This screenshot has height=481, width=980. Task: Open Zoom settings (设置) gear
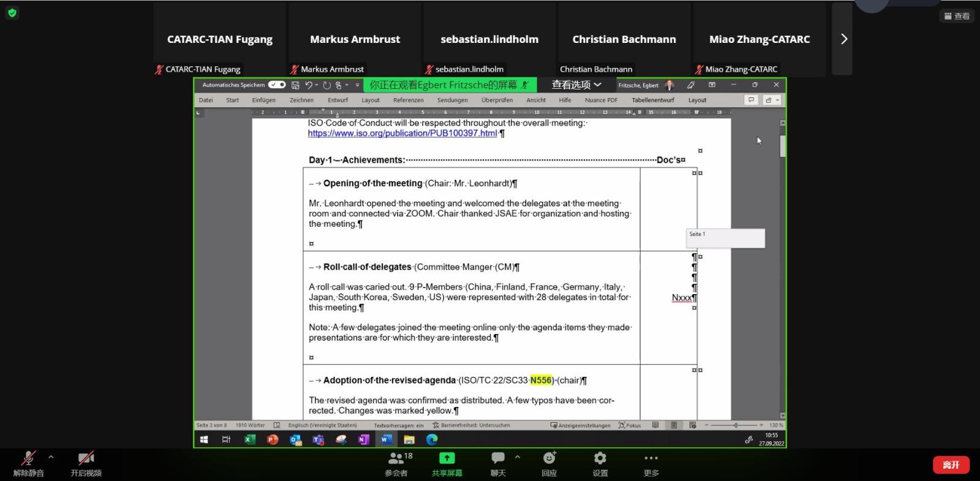[x=600, y=458]
